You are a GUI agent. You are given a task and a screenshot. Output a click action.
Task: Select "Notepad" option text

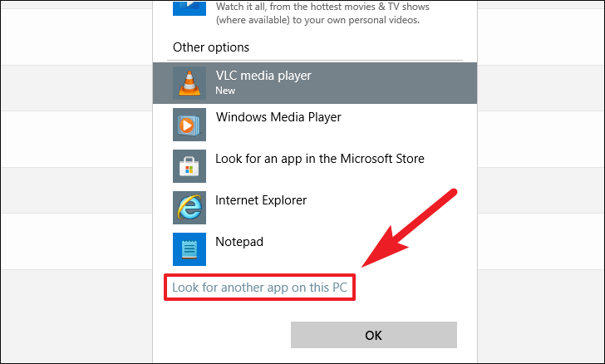[x=239, y=242]
